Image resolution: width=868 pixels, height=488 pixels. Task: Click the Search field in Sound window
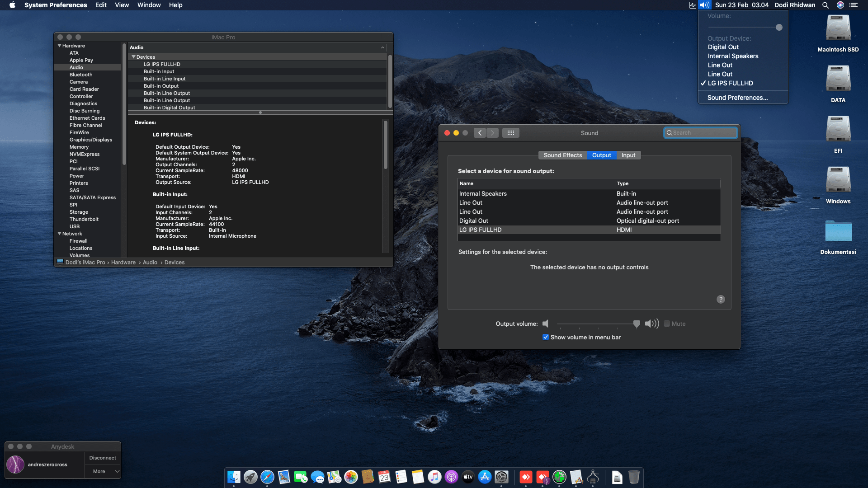700,133
